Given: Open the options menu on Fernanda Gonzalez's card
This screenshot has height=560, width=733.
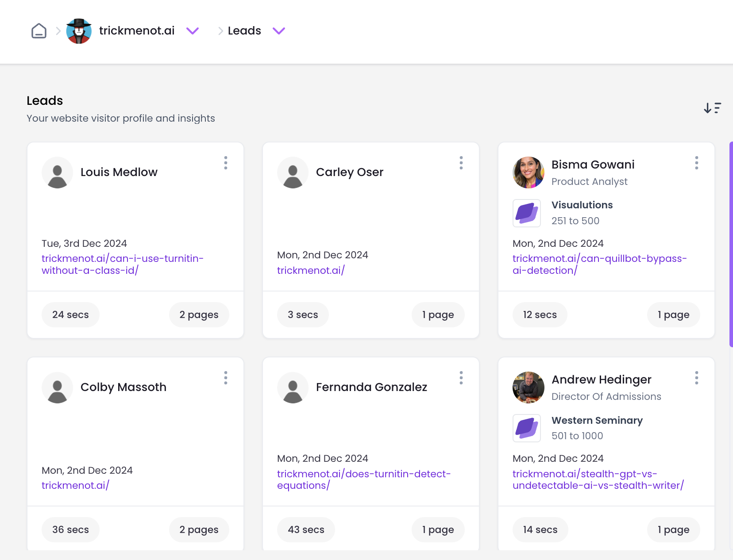Looking at the screenshot, I should [461, 378].
